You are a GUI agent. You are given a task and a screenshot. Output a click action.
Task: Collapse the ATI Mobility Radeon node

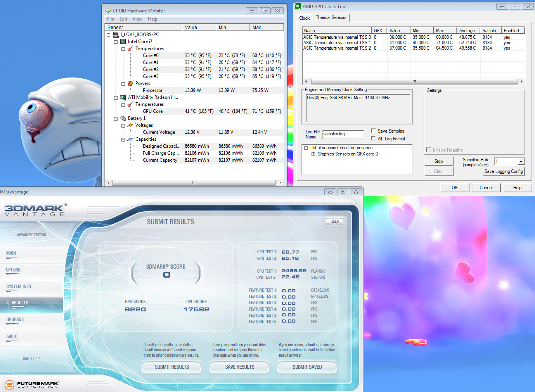[116, 98]
